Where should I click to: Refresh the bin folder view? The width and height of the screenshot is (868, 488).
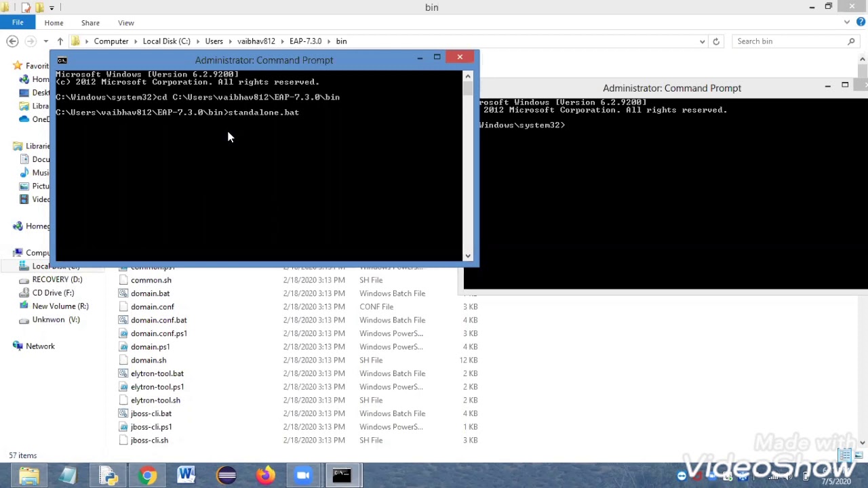click(x=716, y=41)
